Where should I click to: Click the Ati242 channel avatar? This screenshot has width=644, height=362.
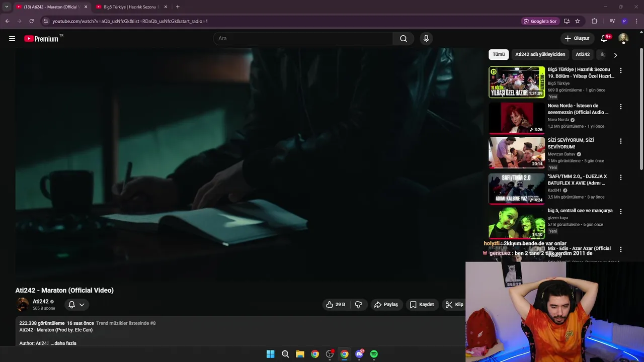point(23,304)
